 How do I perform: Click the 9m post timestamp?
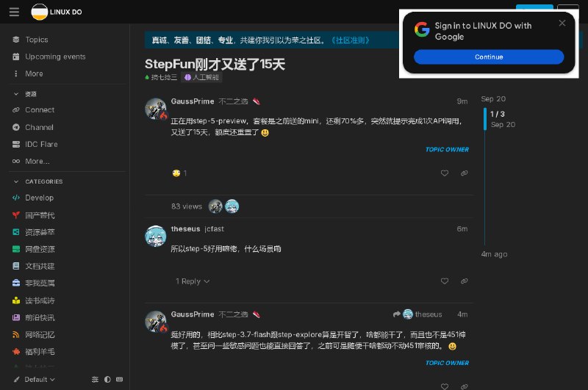(462, 101)
